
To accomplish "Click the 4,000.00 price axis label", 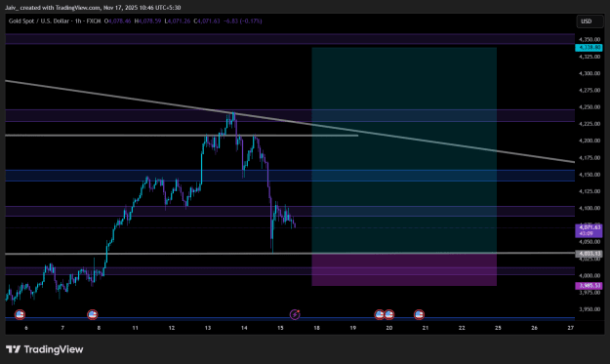I will [x=590, y=276].
